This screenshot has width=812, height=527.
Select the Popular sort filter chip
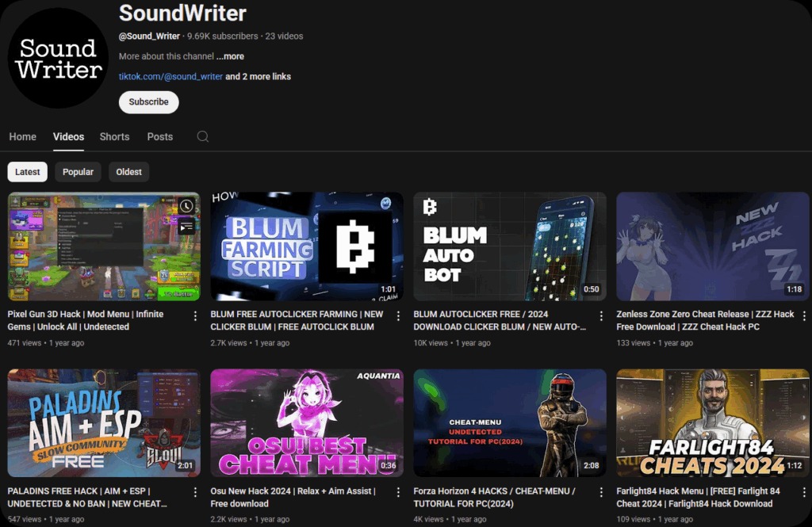pyautogui.click(x=78, y=172)
